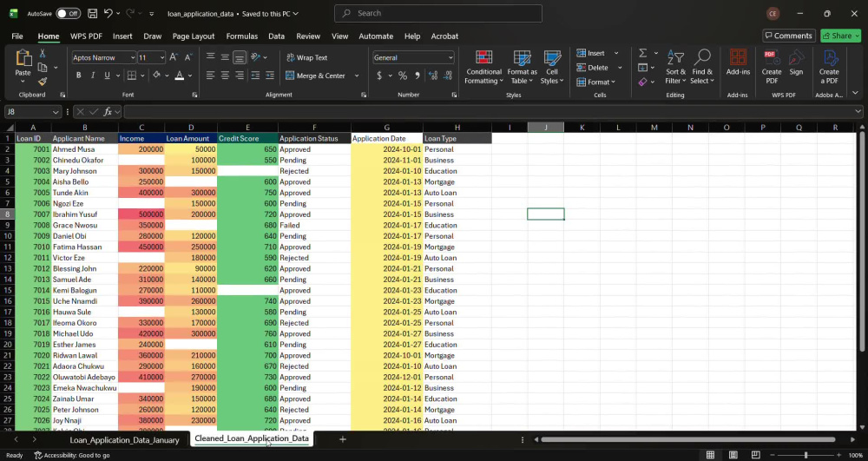Switch to the Review tab
The image size is (868, 461).
[308, 36]
